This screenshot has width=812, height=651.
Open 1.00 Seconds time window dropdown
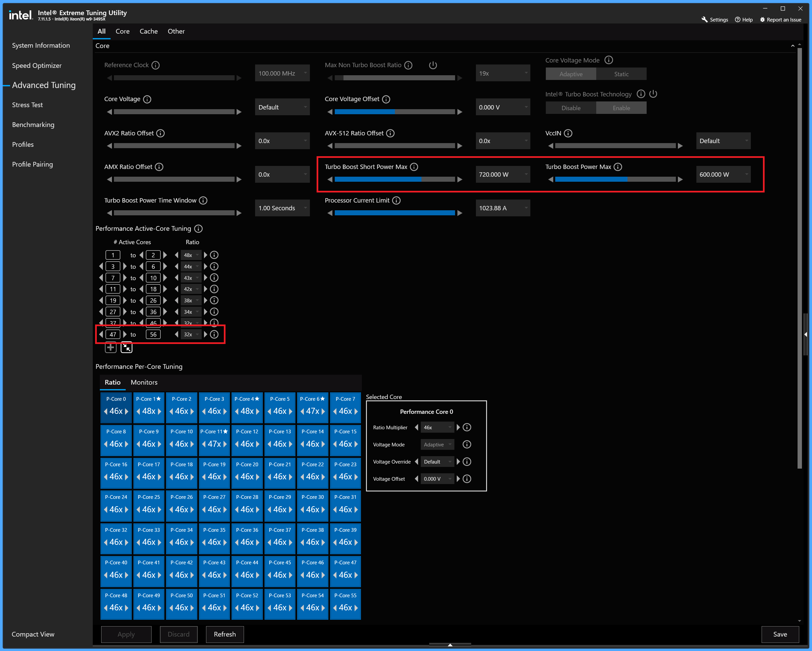282,208
